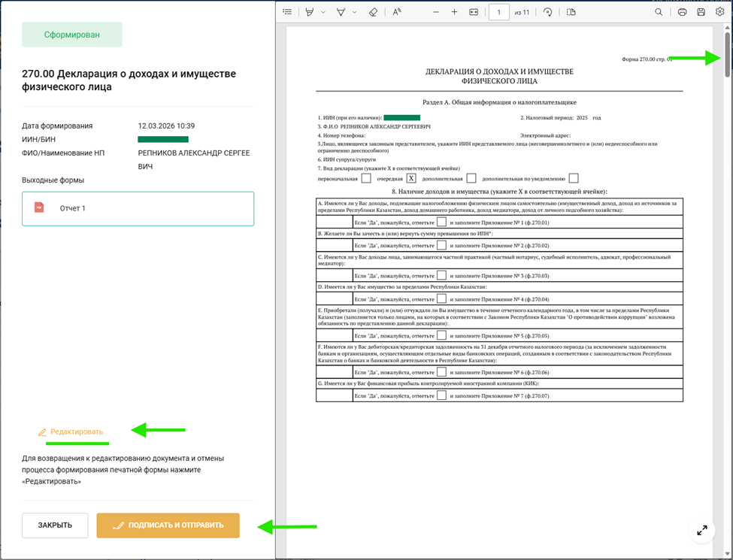This screenshot has height=560, width=733.
Task: Toggle the 'очередная' checkbox marked X
Action: point(411,178)
